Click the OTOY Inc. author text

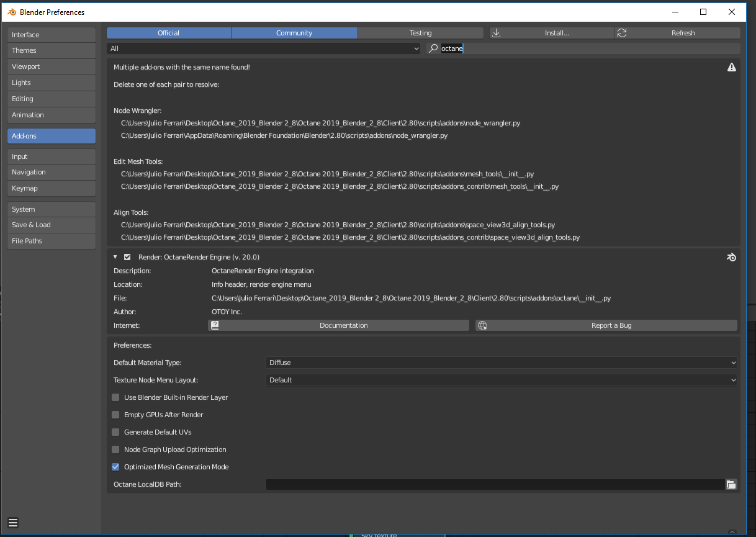coord(227,312)
